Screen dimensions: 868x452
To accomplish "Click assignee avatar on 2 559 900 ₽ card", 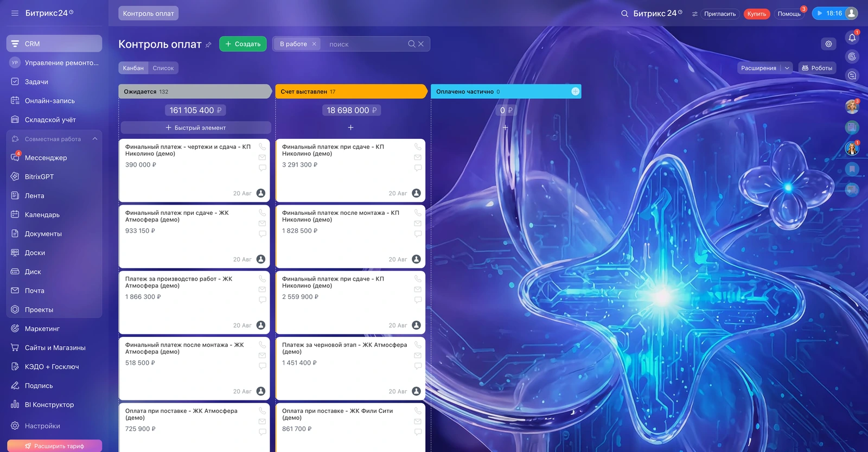I will [x=416, y=325].
